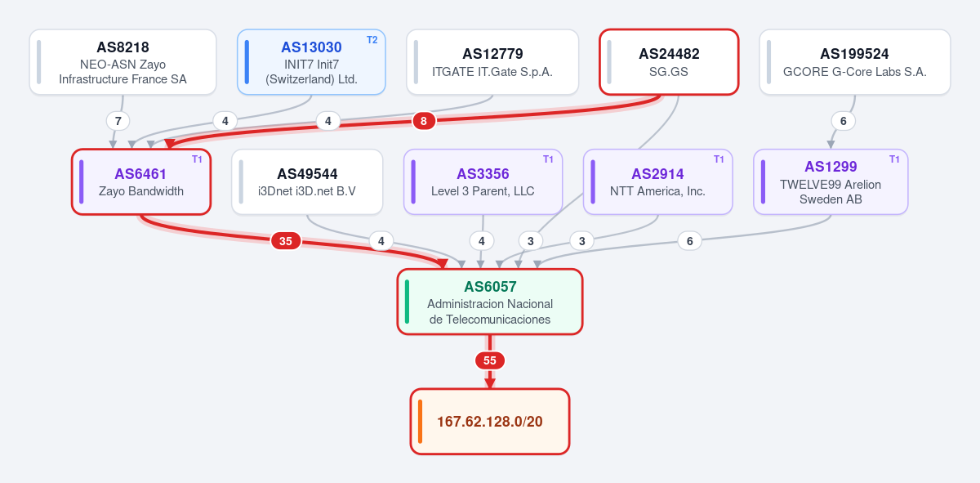Image resolution: width=980 pixels, height=483 pixels.
Task: Open the AS24482 SG.GS node
Action: click(669, 62)
